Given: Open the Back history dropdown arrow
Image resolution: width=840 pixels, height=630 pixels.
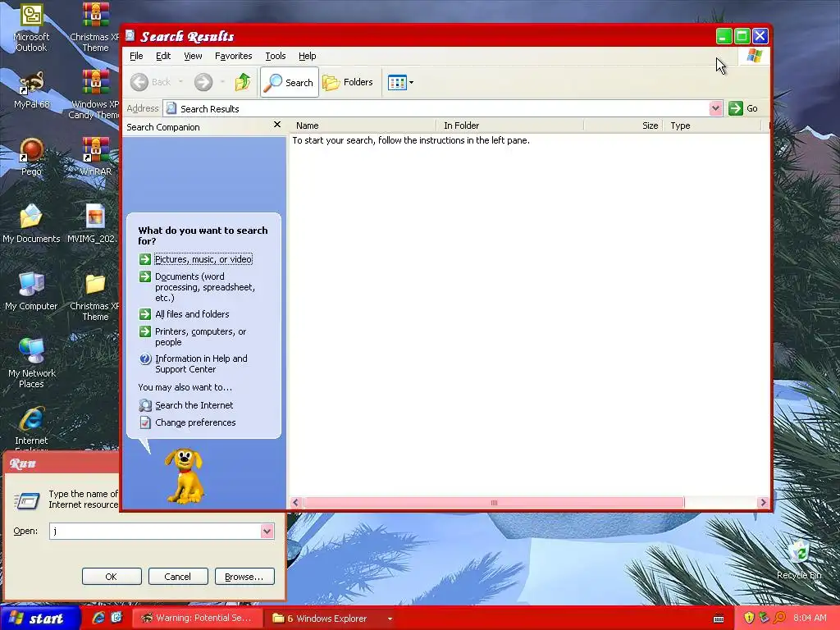Looking at the screenshot, I should [x=180, y=82].
